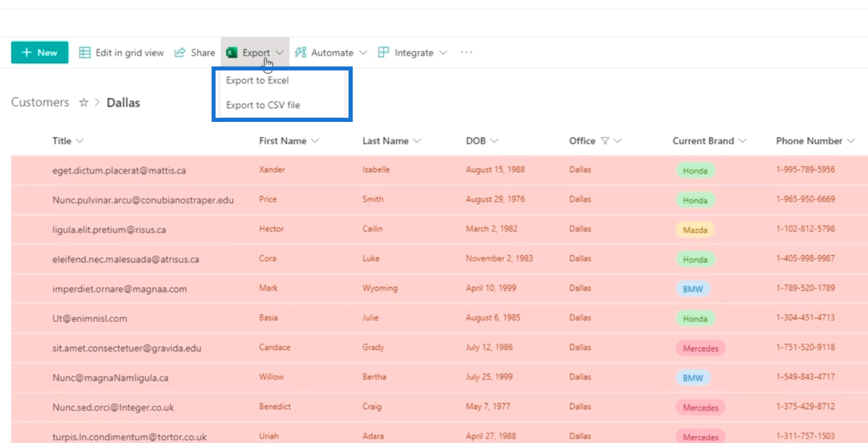
Task: Open Nunc.pulvinar.arcu@conubianostraper.edu item
Action: tap(143, 200)
